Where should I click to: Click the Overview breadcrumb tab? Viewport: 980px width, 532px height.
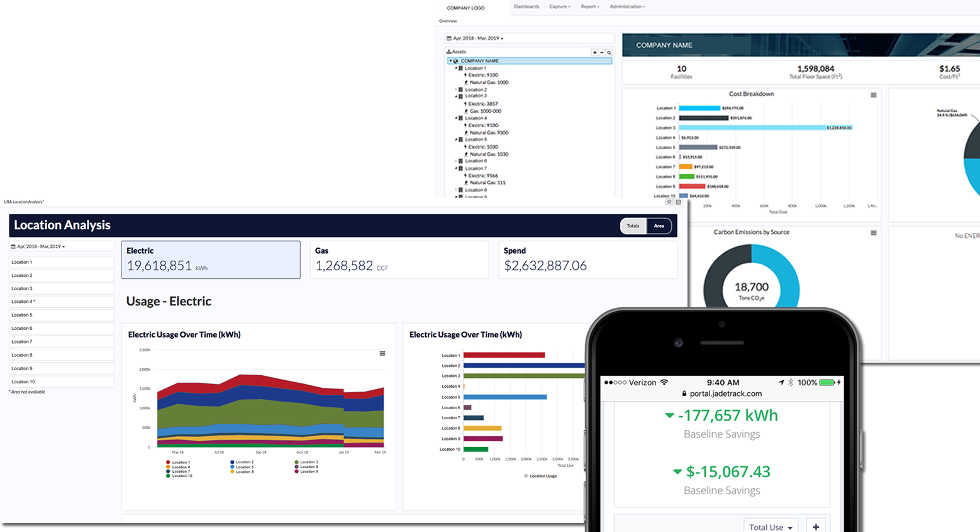(x=448, y=21)
